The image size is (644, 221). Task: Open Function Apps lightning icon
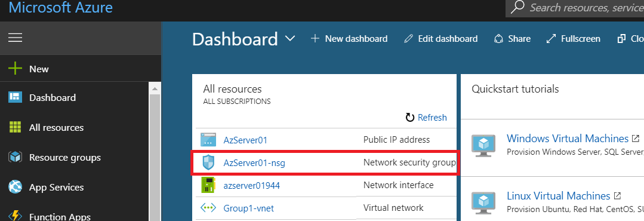[x=15, y=216]
